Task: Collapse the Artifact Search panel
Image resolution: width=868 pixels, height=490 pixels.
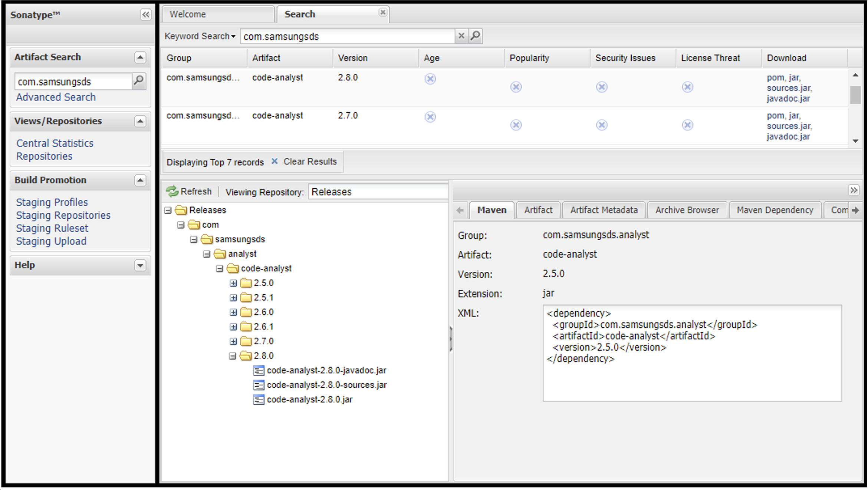Action: coord(140,57)
